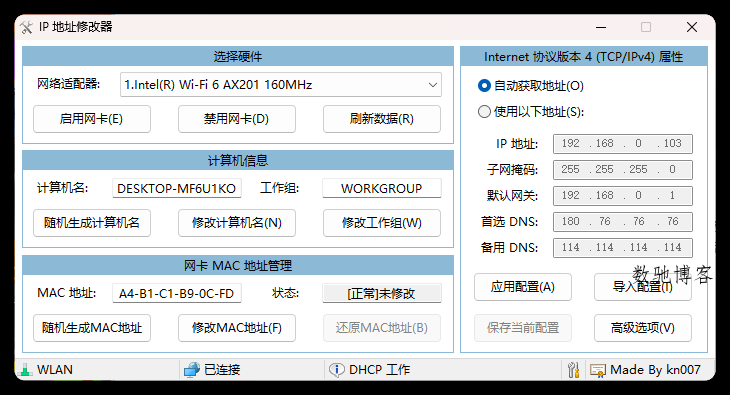
Task: Click the 首选 DNS field 180.76.76.76
Action: [622, 222]
